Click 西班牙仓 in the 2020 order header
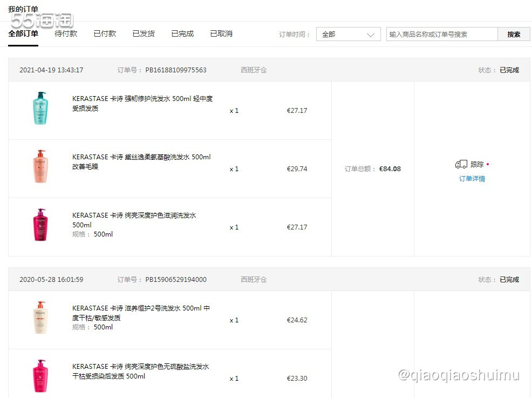This screenshot has width=532, height=398. (254, 280)
